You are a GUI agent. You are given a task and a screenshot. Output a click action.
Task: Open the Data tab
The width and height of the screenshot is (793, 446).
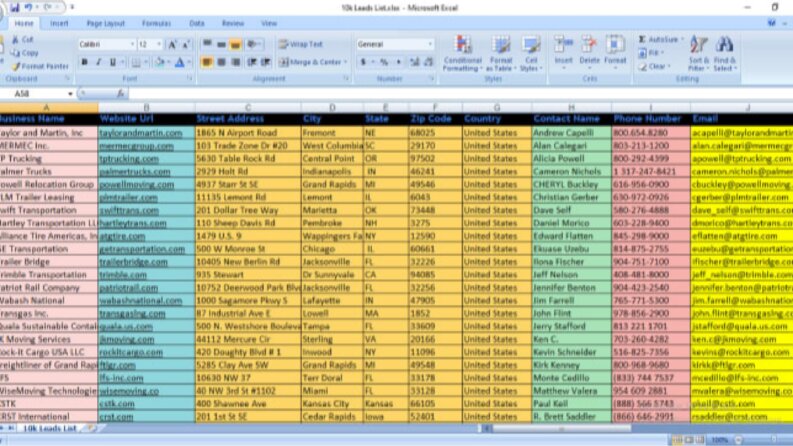click(x=197, y=23)
